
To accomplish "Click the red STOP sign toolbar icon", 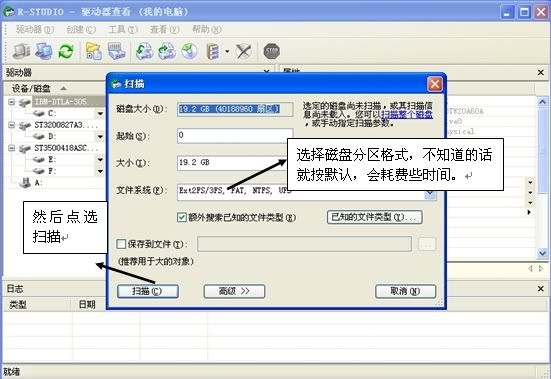I will (x=271, y=51).
